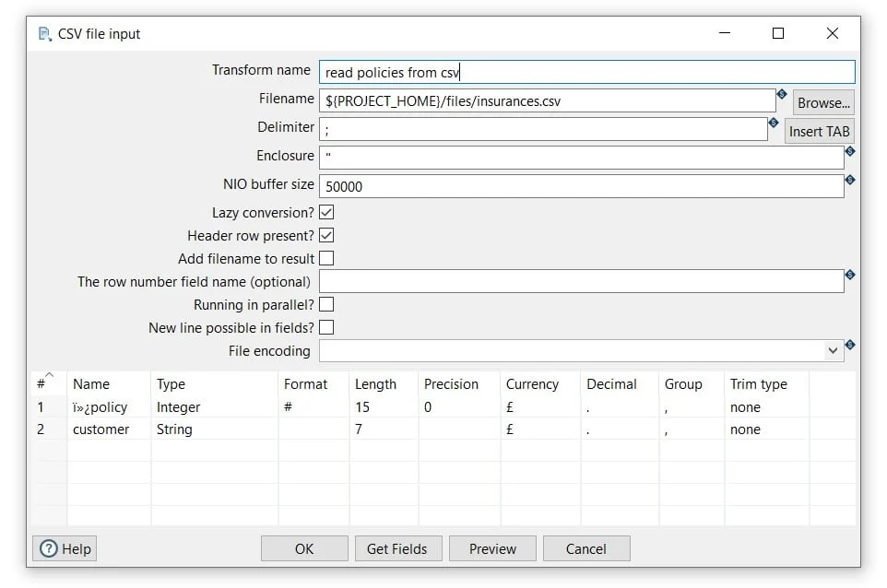Confirm the dialog with OK
Viewport: 887px width, 588px height.
pyautogui.click(x=304, y=548)
